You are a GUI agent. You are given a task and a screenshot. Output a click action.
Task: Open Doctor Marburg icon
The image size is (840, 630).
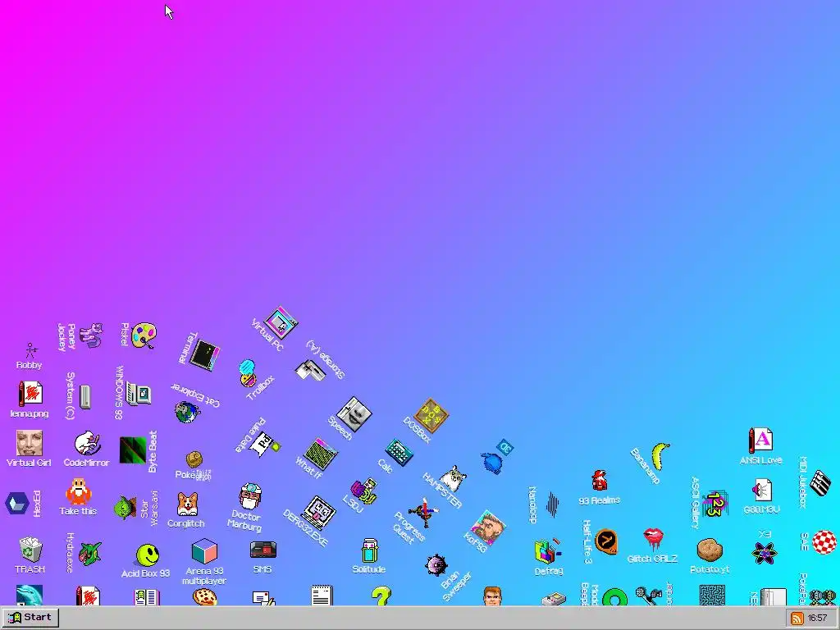click(x=250, y=496)
